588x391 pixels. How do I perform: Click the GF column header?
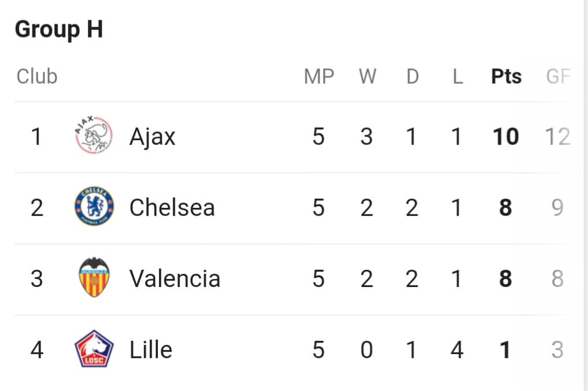point(558,76)
